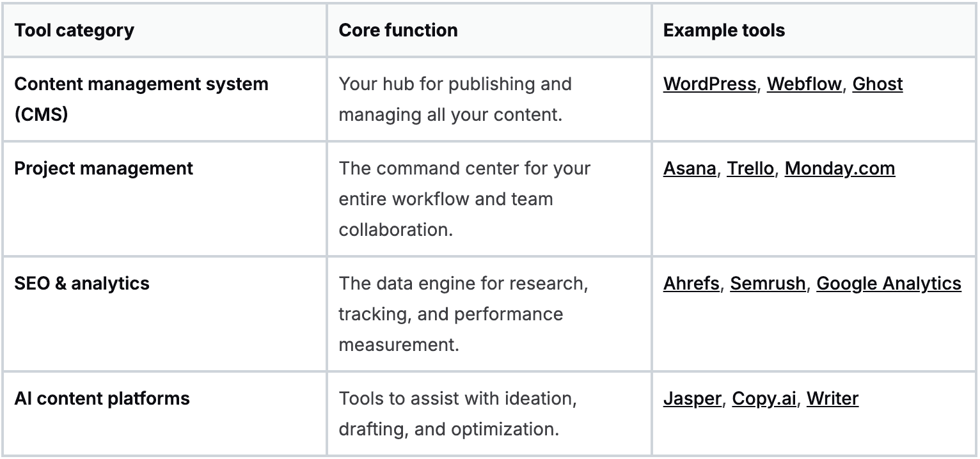This screenshot has height=459, width=980.
Task: Click the 'Project management' row label
Action: tap(104, 169)
